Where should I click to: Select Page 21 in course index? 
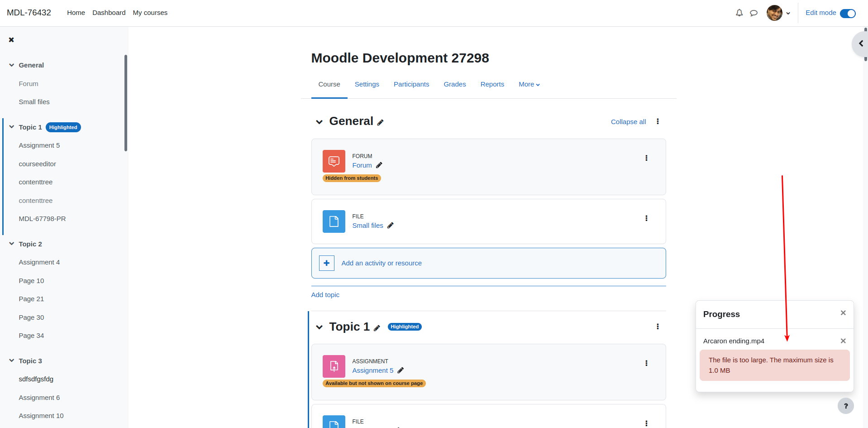click(x=32, y=299)
